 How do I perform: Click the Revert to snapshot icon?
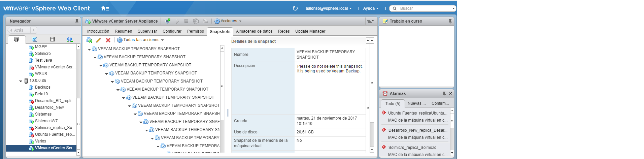pyautogui.click(x=89, y=40)
